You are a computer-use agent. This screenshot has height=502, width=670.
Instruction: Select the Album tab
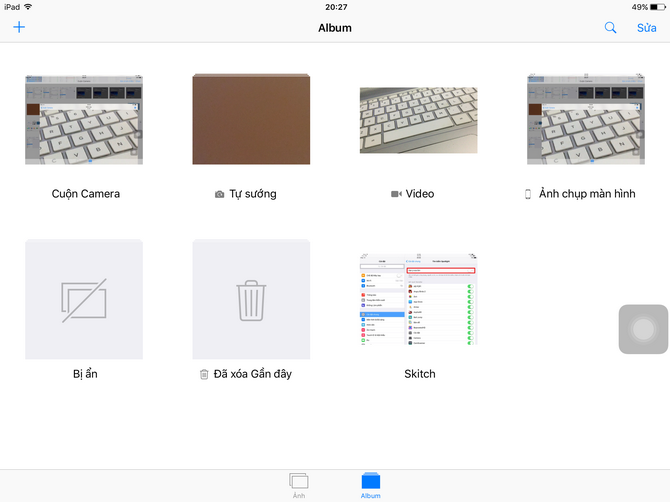tap(371, 484)
